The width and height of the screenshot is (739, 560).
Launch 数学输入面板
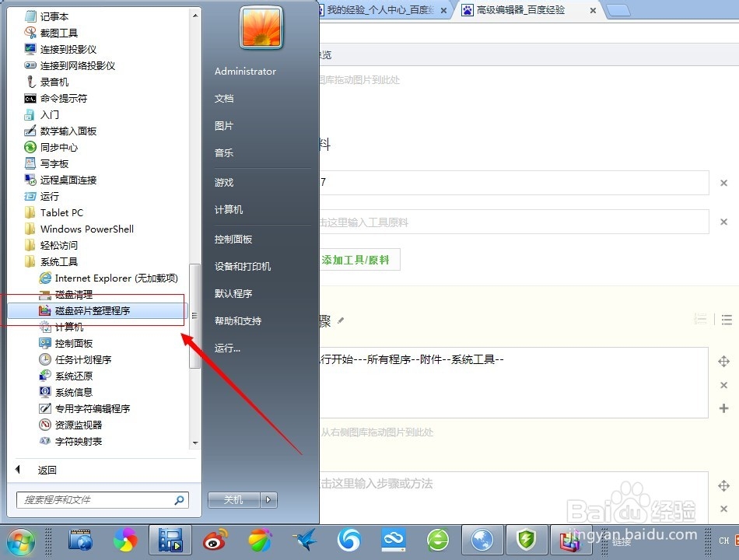[x=61, y=131]
